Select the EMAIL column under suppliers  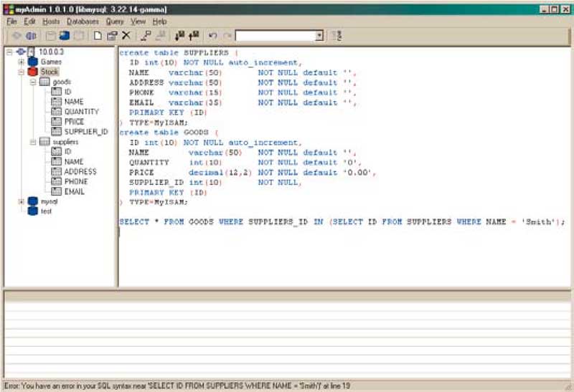click(x=74, y=192)
